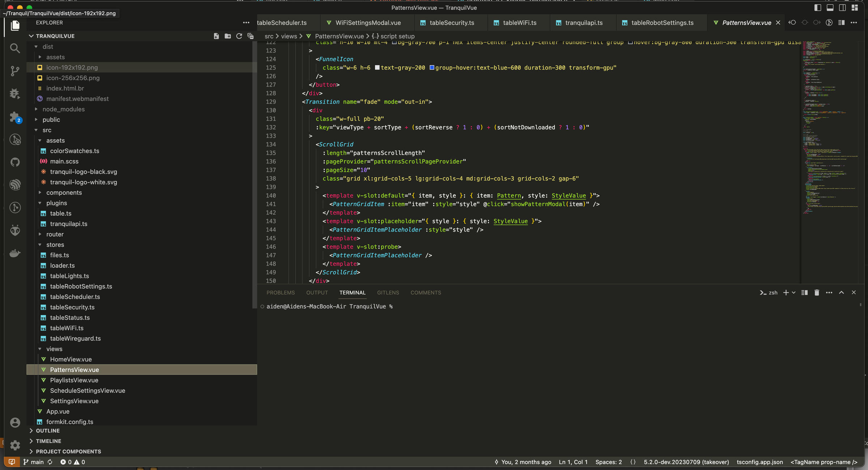The image size is (868, 470).
Task: Open the Run and Debug view
Action: [15, 94]
